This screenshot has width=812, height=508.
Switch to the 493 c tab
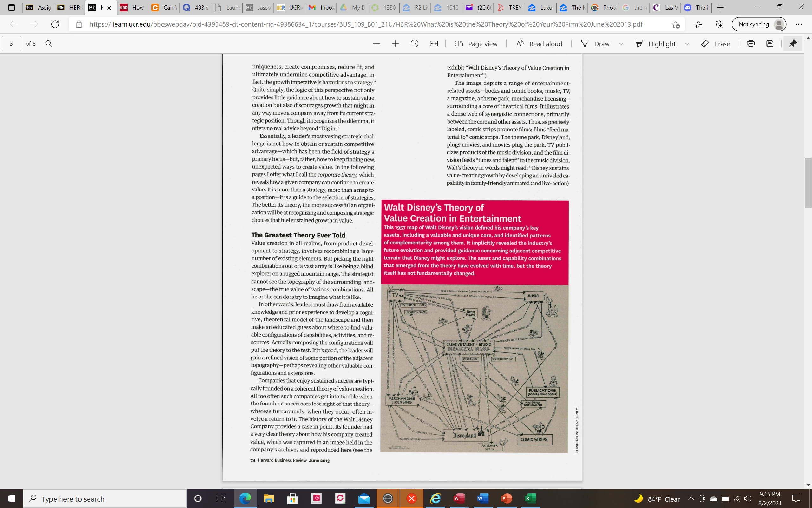point(195,7)
